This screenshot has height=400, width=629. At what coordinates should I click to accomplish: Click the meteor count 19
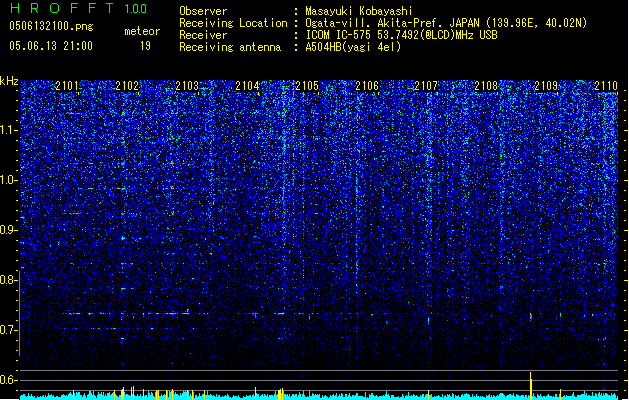pos(145,46)
